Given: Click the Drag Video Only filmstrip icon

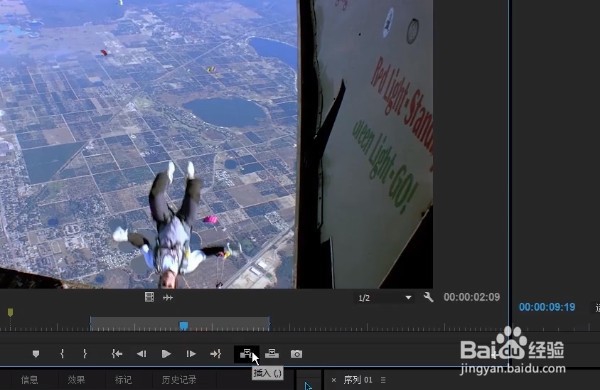Looking at the screenshot, I should 149,297.
